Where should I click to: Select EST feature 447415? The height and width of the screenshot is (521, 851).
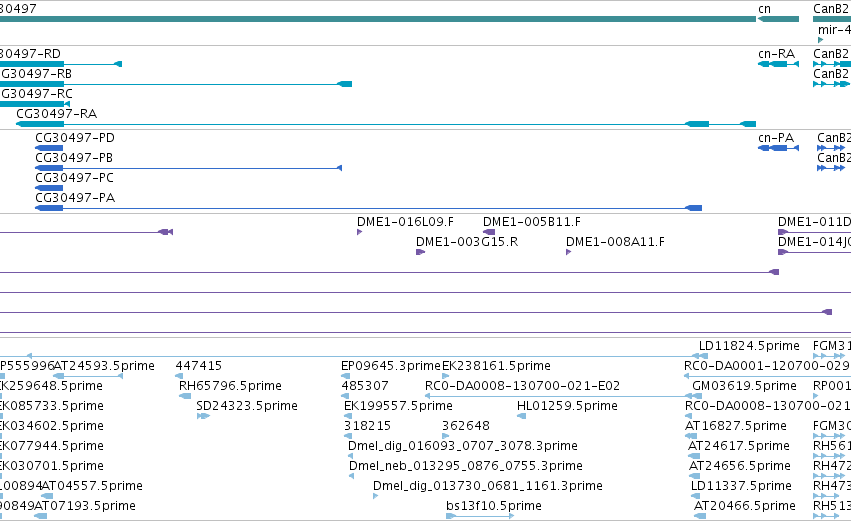(179, 376)
